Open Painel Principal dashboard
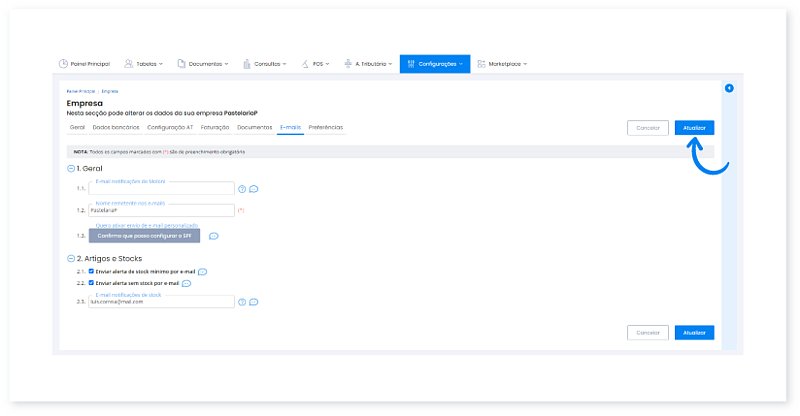800x416 pixels. pyautogui.click(x=84, y=64)
